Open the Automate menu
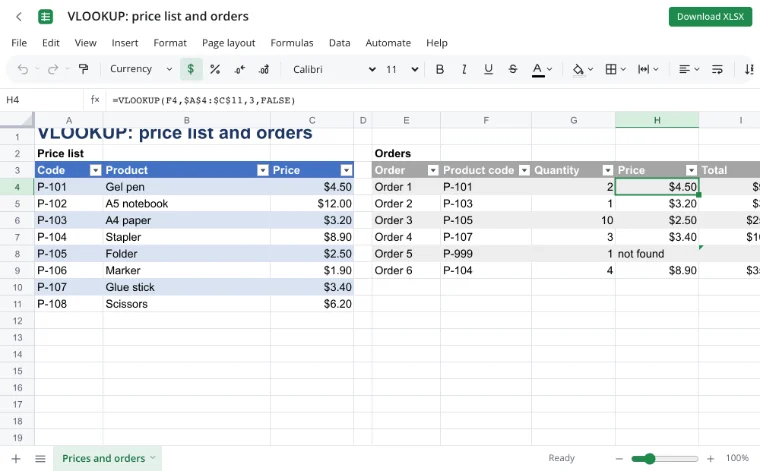 tap(388, 43)
